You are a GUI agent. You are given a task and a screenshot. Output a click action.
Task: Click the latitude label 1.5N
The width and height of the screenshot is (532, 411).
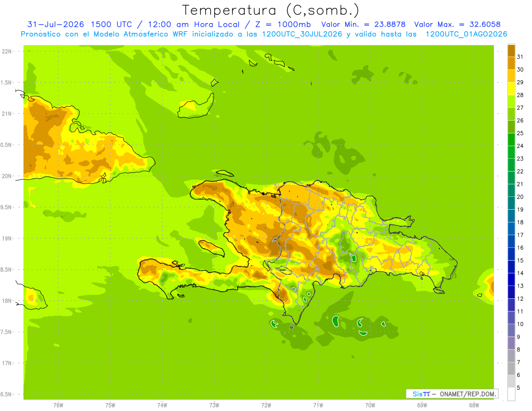click(x=7, y=83)
